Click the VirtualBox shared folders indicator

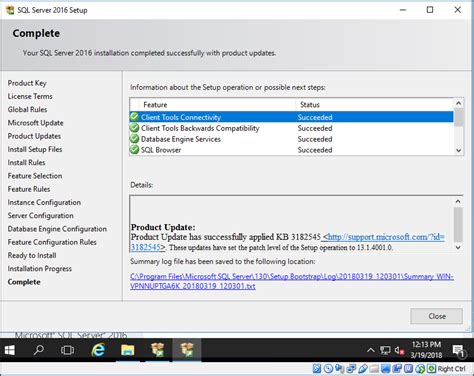[374, 368]
